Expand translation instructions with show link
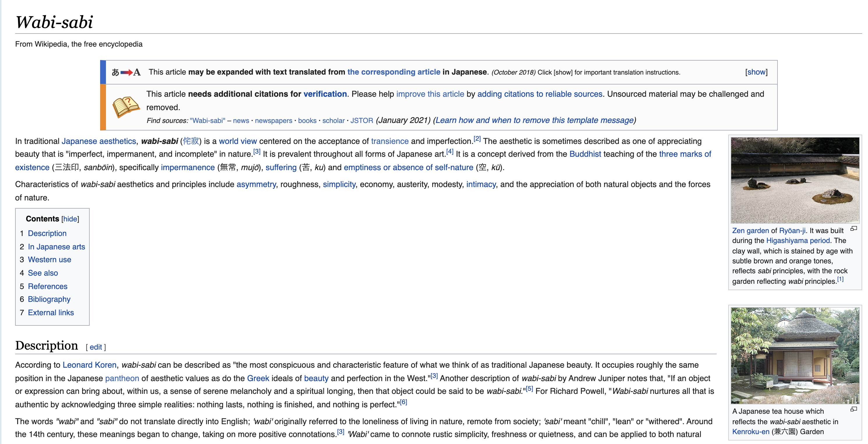Viewport: 868px width, 444px height. [x=756, y=72]
